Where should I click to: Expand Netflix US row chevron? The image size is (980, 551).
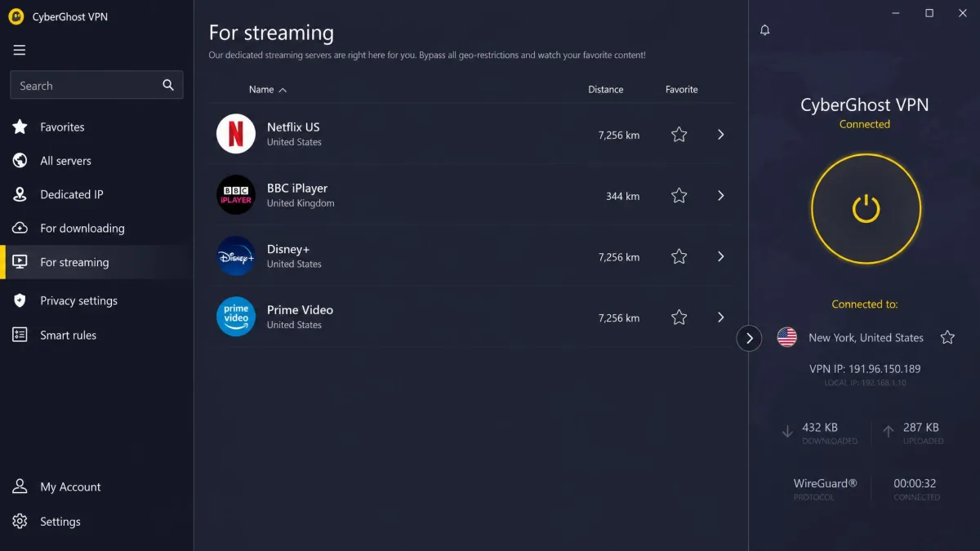720,135
